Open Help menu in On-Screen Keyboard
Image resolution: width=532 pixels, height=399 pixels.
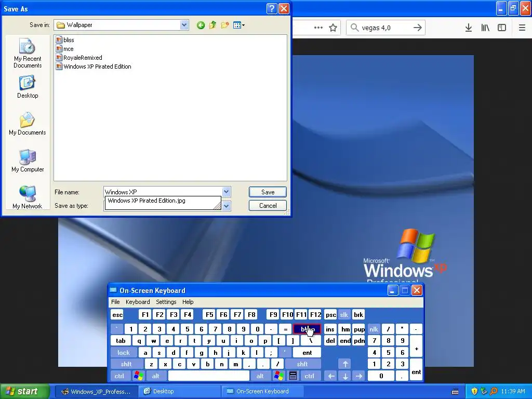pyautogui.click(x=188, y=302)
